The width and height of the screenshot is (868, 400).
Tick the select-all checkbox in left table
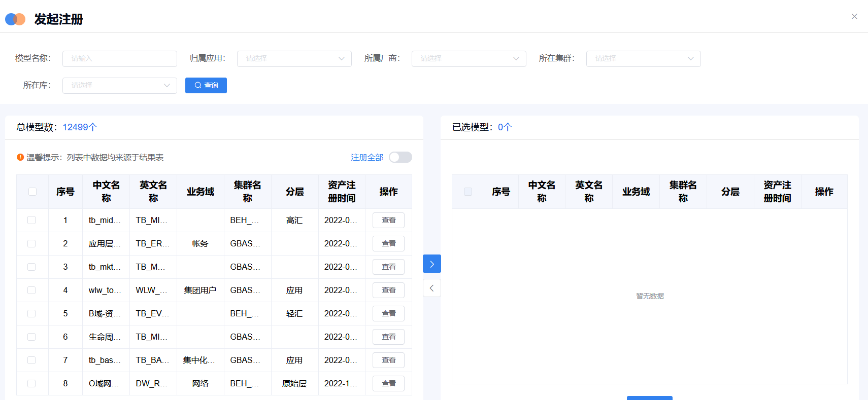coord(32,192)
